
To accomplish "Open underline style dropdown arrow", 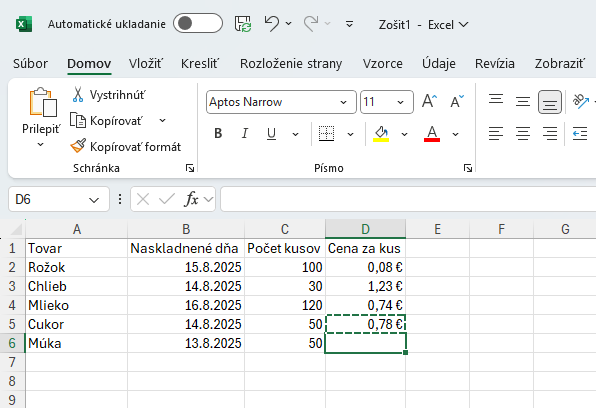I will pos(295,134).
